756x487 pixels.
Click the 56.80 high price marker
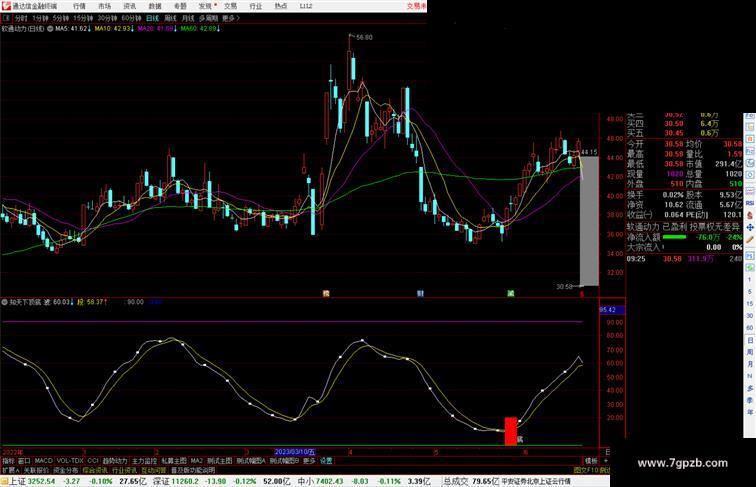click(364, 37)
